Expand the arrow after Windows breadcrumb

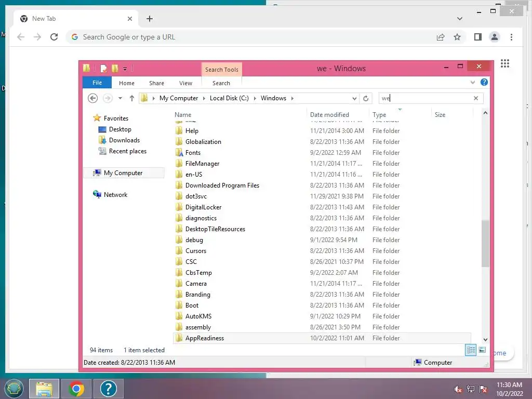292,98
